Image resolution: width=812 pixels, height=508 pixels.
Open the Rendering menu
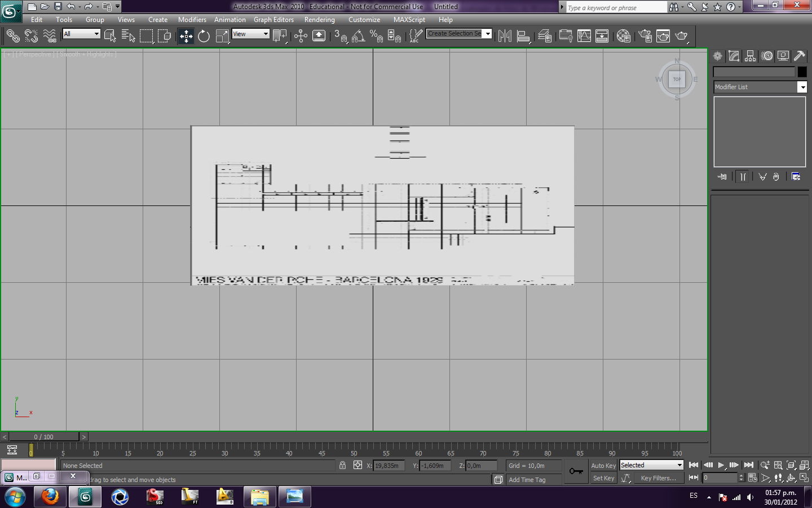320,20
